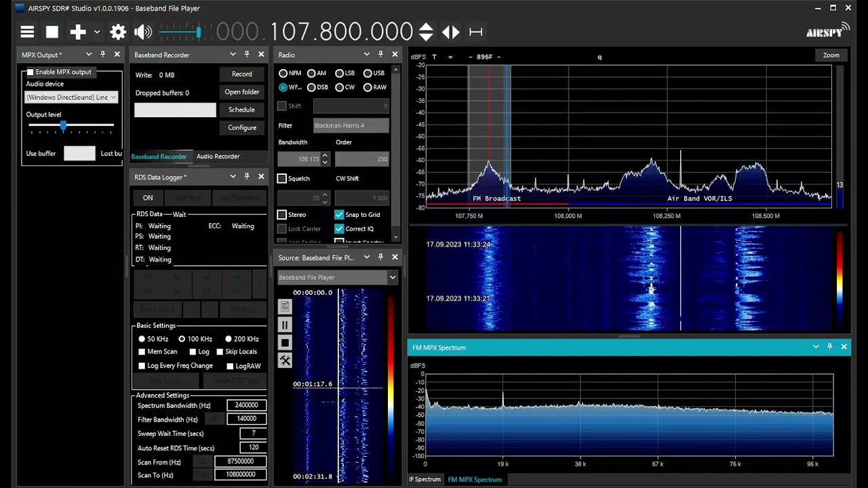Image resolution: width=868 pixels, height=488 pixels.
Task: Expand the arrow beside the plus icon
Action: tap(97, 32)
